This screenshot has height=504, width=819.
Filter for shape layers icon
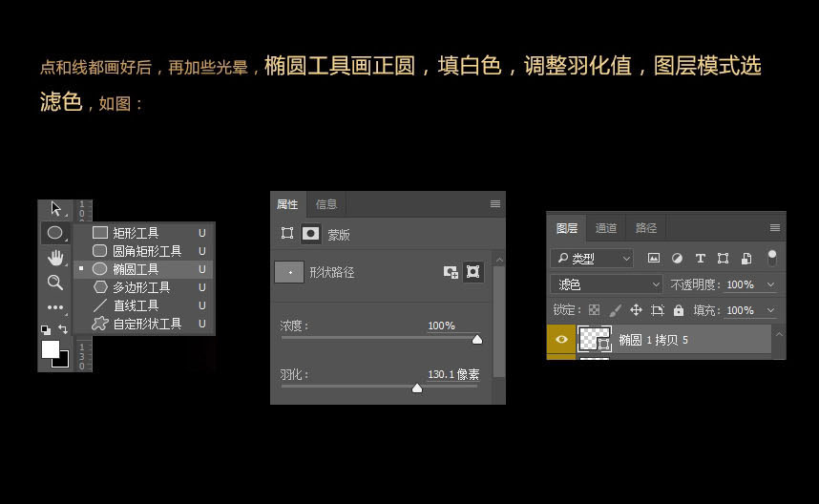[x=723, y=258]
